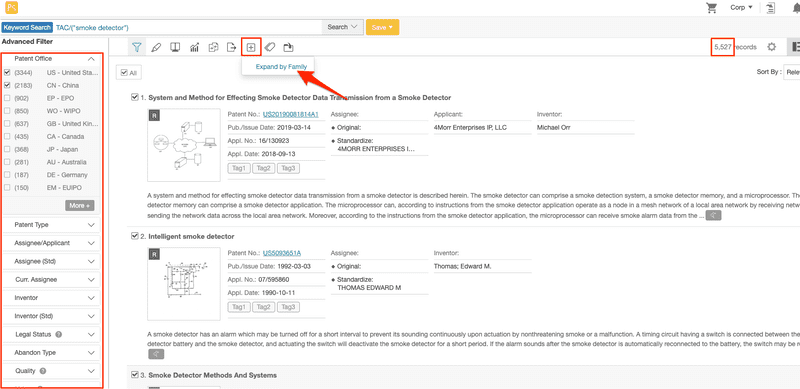The width and height of the screenshot is (800, 389).
Task: Check the GB - United Kingdom office
Action: (x=7, y=124)
